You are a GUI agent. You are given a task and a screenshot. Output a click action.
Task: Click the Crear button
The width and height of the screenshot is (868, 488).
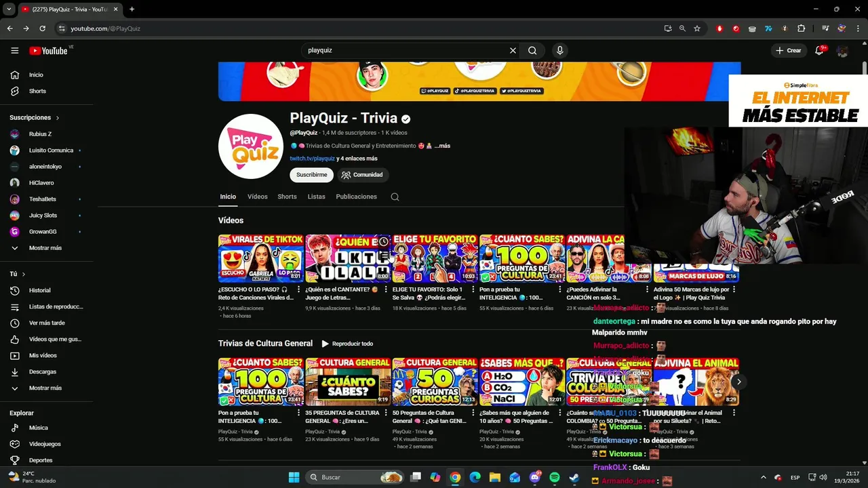point(789,50)
